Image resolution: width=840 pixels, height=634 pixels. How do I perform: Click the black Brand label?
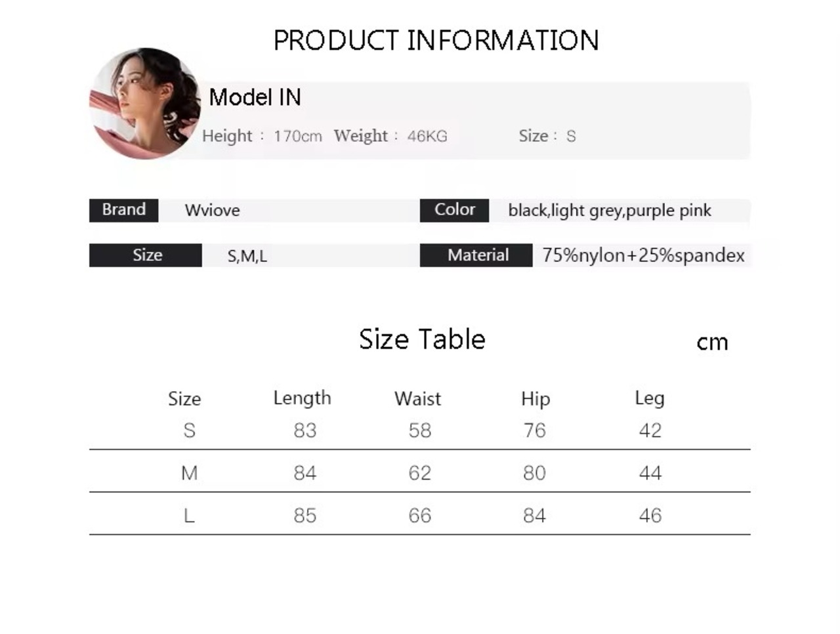click(x=123, y=210)
